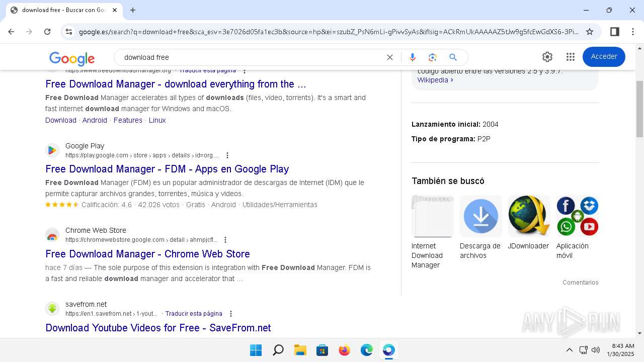The image size is (644, 362).
Task: Reload the page with the refresh icon
Action: [47, 32]
